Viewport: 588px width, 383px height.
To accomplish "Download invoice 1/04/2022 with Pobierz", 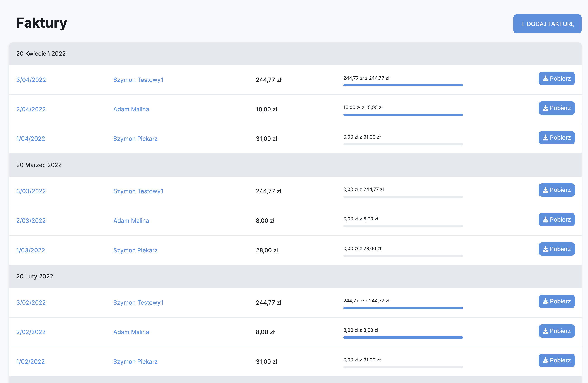I will tap(556, 138).
